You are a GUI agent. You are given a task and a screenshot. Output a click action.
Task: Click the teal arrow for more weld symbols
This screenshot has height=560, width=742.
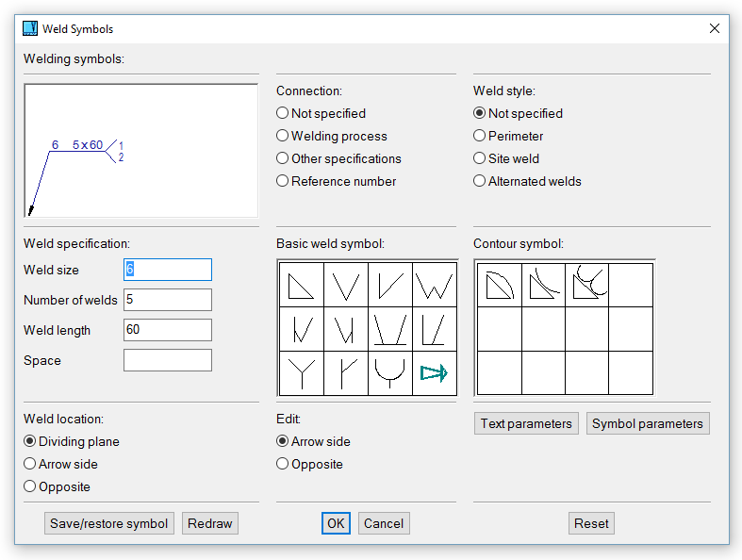tap(434, 373)
